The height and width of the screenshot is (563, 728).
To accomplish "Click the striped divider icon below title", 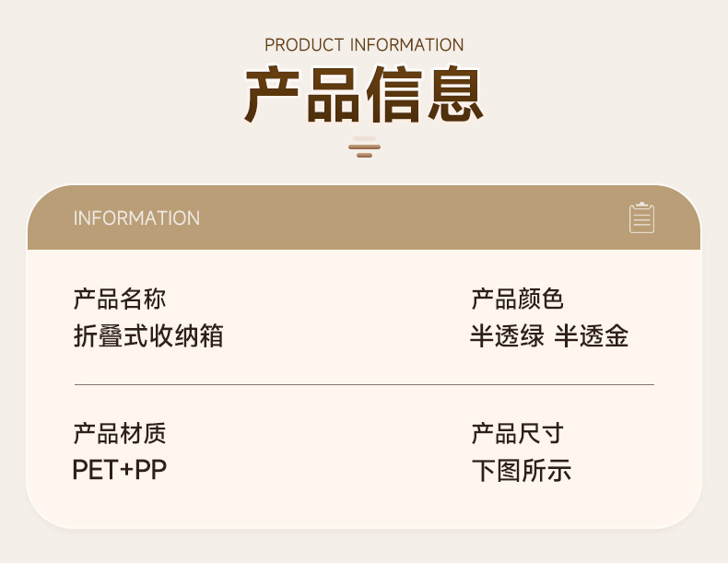I will 365,147.
